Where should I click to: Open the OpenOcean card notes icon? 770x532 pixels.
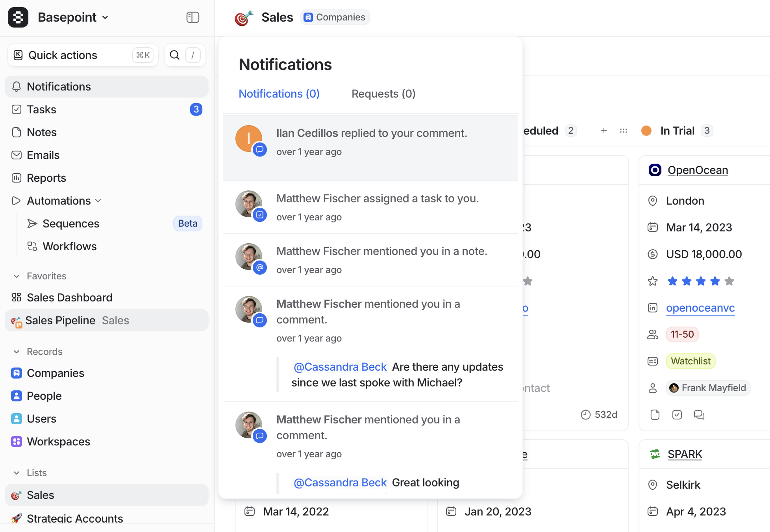pos(655,415)
